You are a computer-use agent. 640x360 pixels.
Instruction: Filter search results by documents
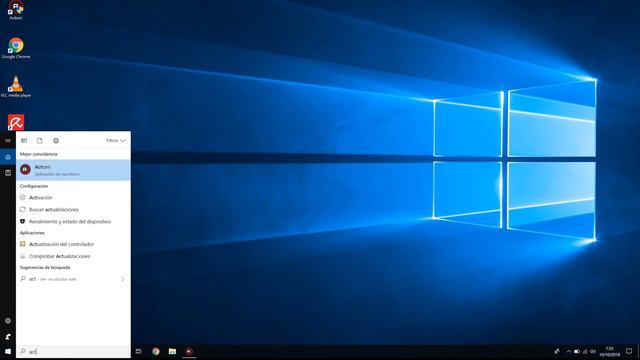[x=40, y=140]
